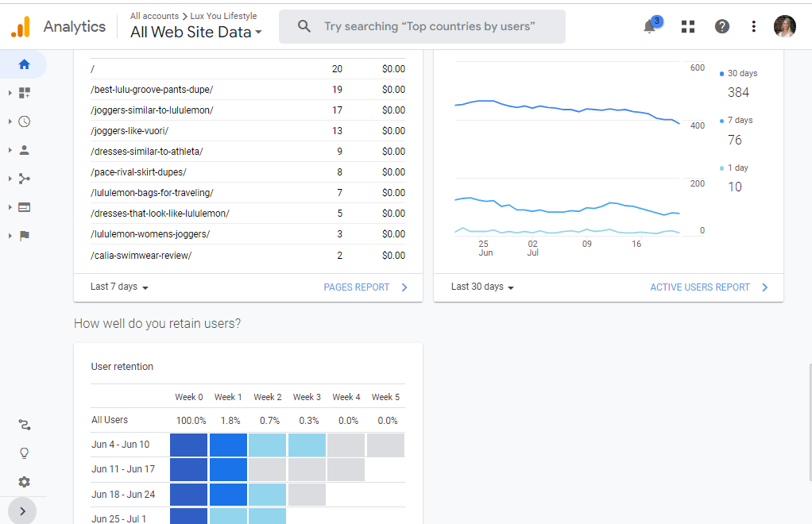Click the 30 days legend value 384
This screenshot has width=812, height=524.
[x=738, y=93]
